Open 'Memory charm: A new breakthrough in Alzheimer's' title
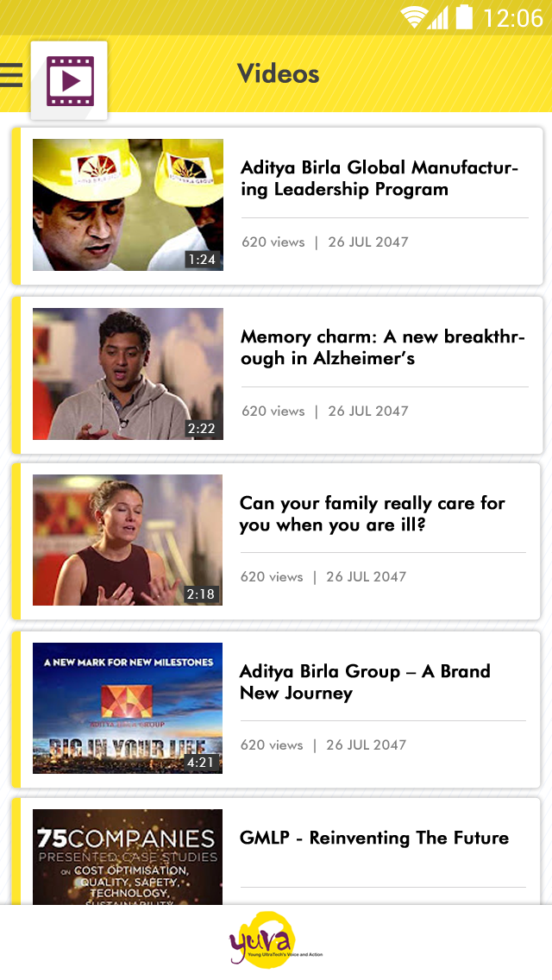 coord(383,348)
